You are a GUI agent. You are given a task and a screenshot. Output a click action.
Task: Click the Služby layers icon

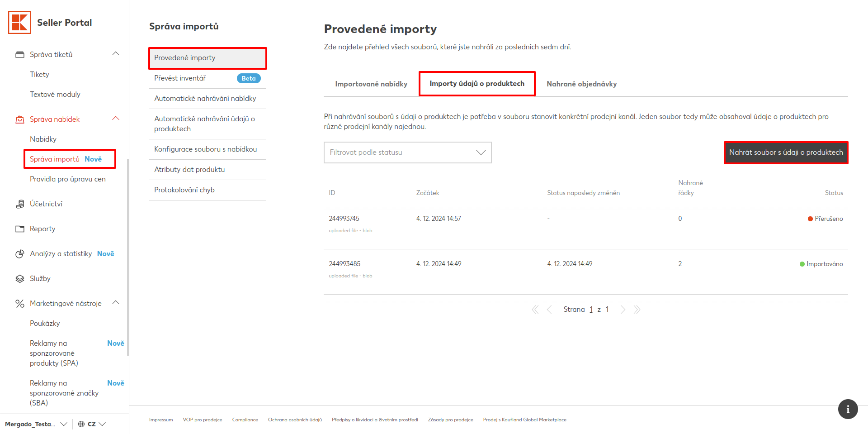(20, 279)
